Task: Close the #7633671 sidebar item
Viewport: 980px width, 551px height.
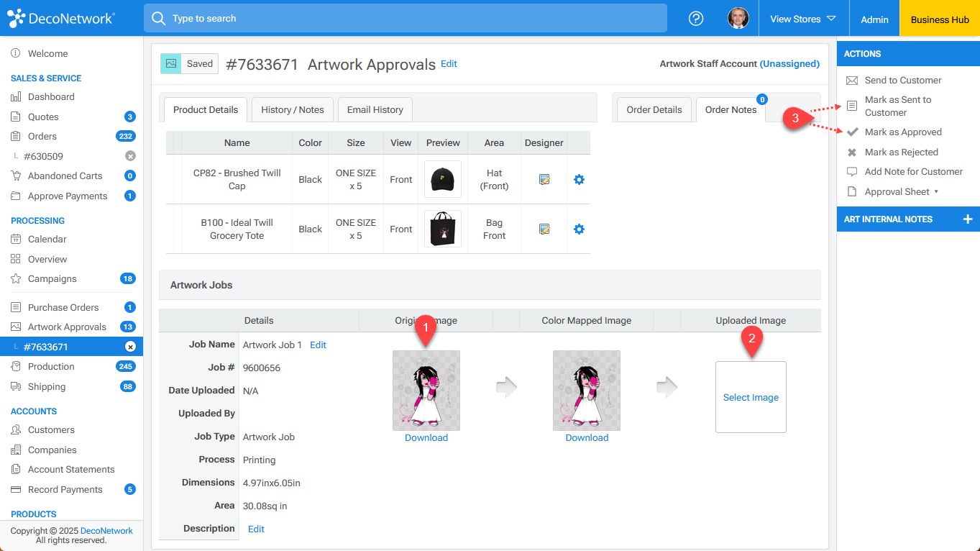Action: tap(130, 347)
